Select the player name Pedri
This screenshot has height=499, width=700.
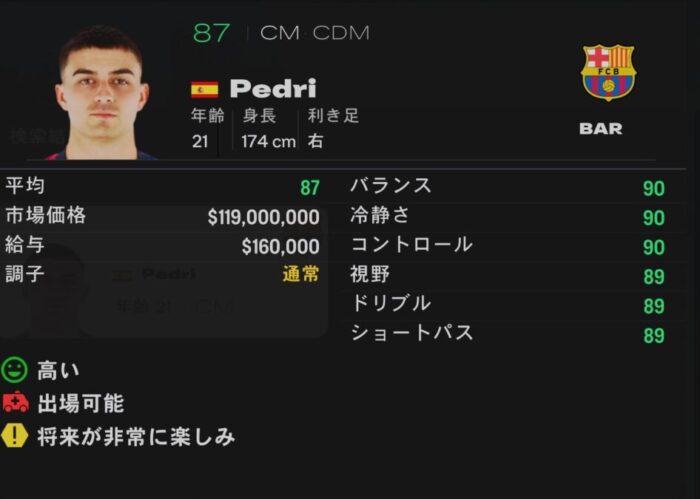(x=273, y=89)
